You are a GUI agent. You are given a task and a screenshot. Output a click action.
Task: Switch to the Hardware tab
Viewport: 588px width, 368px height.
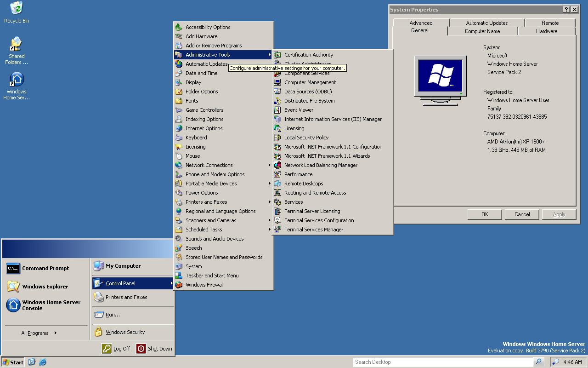click(546, 31)
